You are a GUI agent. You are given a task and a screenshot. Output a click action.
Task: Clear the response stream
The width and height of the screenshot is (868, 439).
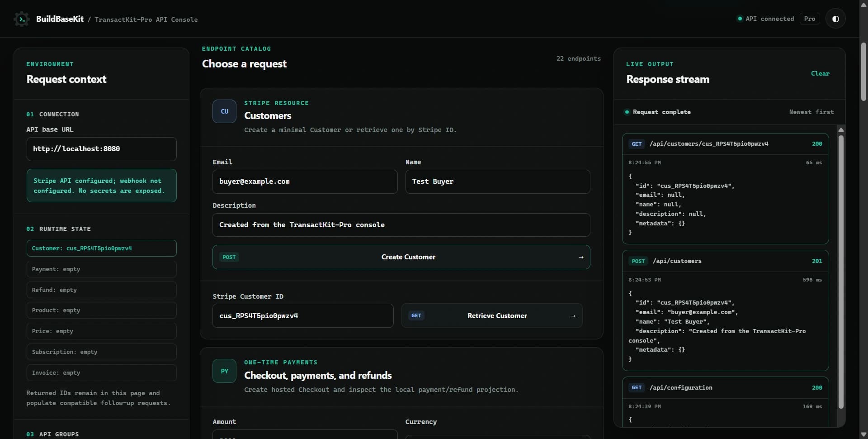(x=820, y=73)
